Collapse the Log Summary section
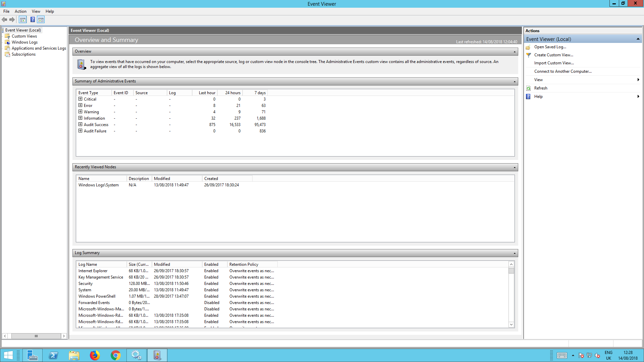Image resolution: width=644 pixels, height=362 pixels. click(515, 253)
